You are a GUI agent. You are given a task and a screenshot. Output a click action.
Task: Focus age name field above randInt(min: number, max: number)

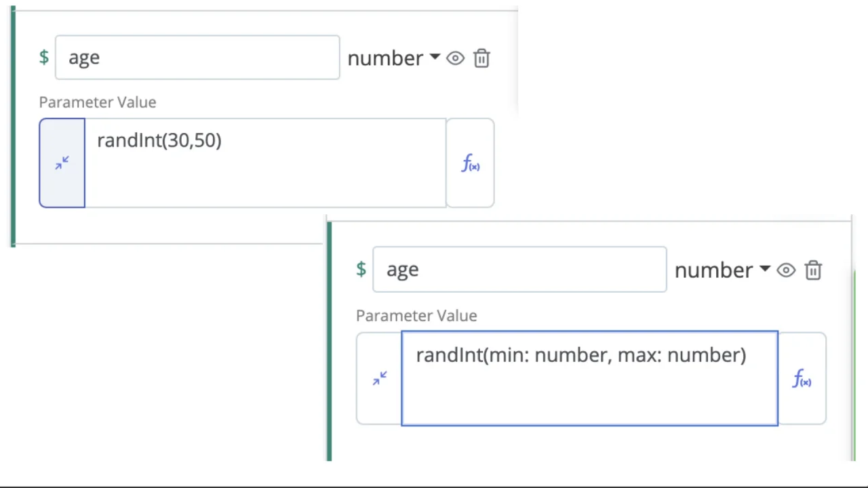519,270
